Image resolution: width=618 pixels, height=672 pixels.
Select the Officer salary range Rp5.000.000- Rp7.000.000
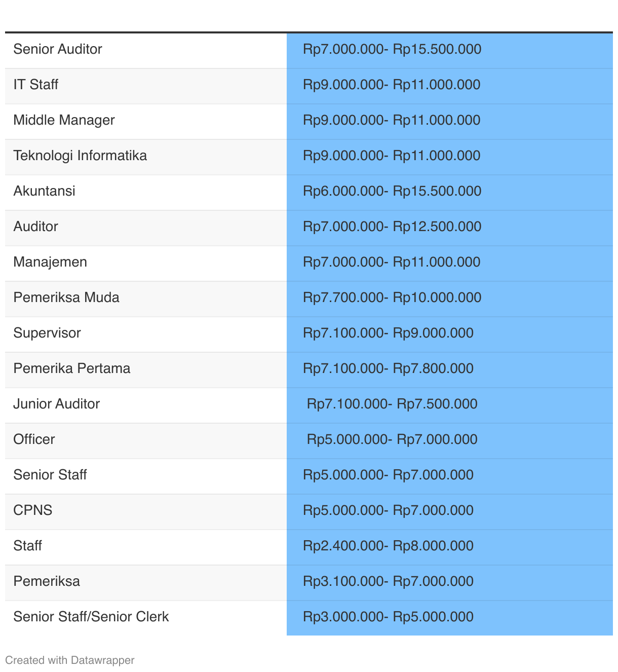coord(392,439)
